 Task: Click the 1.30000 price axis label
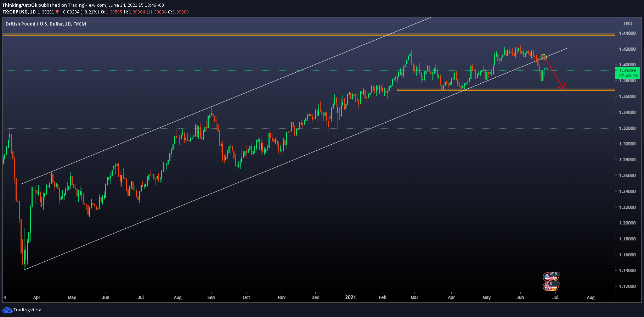point(627,144)
